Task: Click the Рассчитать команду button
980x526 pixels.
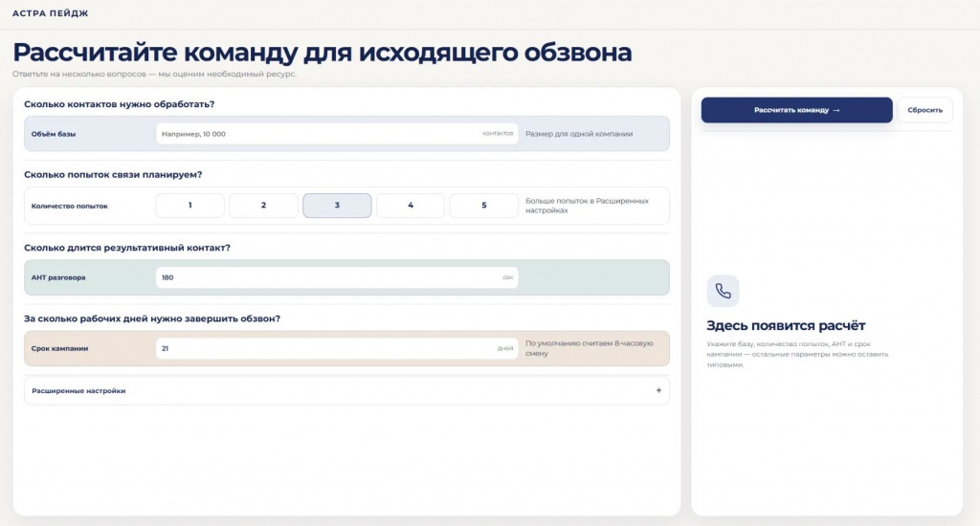Action: pyautogui.click(x=797, y=110)
